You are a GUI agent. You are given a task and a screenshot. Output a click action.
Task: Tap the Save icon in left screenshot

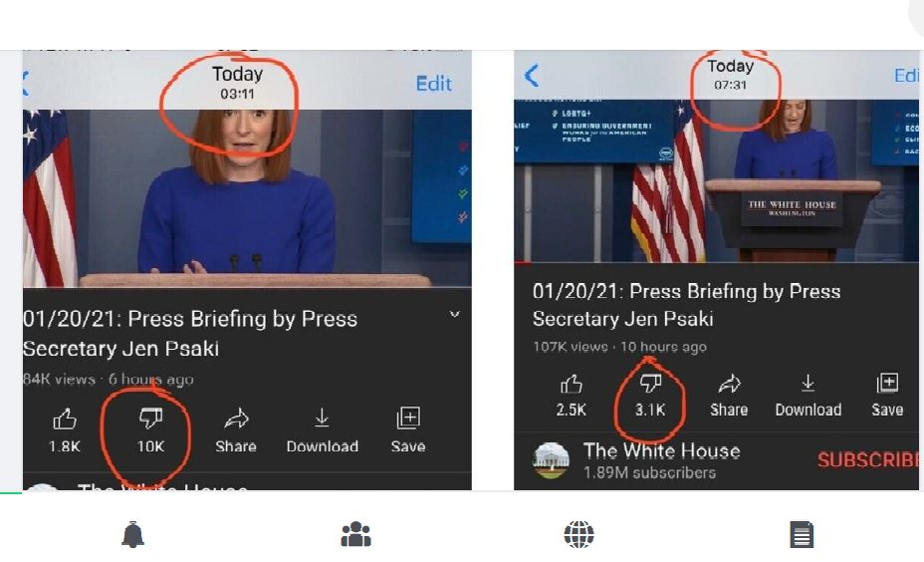click(408, 419)
